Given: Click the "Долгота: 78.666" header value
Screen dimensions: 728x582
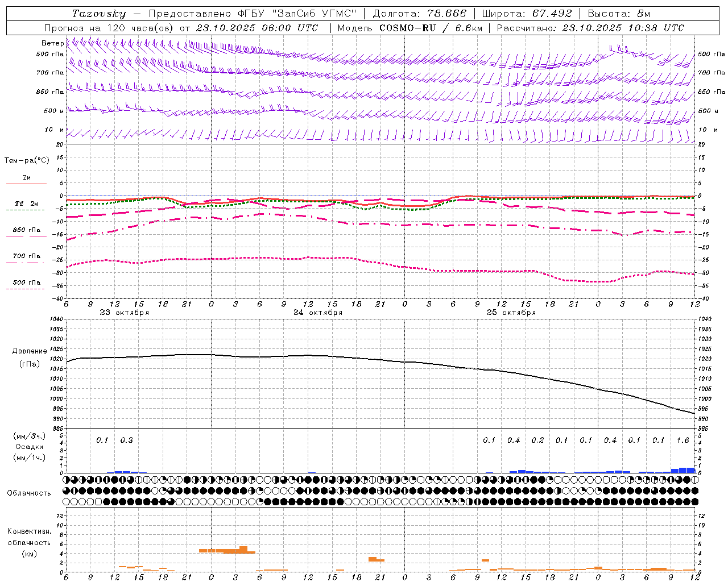Looking at the screenshot, I should [419, 14].
